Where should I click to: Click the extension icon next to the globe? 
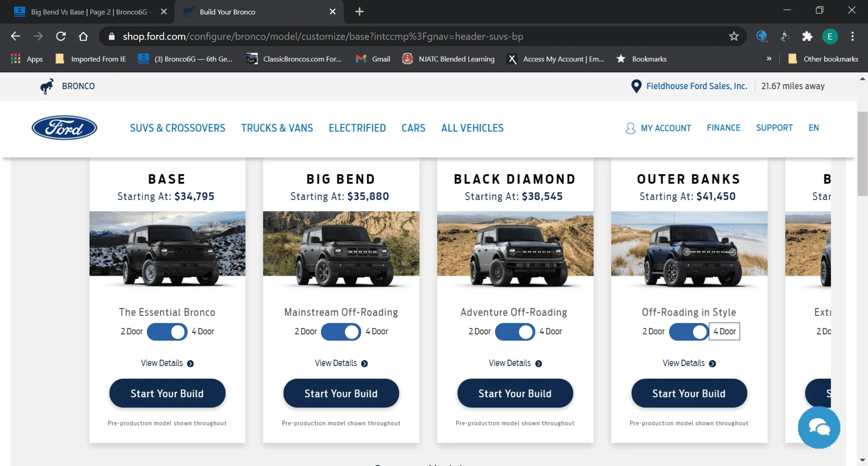point(784,36)
